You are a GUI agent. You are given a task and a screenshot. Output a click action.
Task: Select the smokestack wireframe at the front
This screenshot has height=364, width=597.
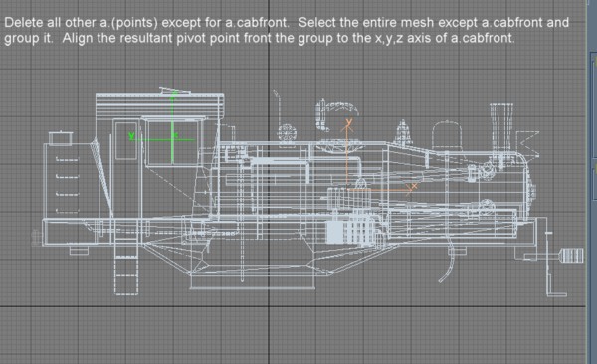[501, 126]
